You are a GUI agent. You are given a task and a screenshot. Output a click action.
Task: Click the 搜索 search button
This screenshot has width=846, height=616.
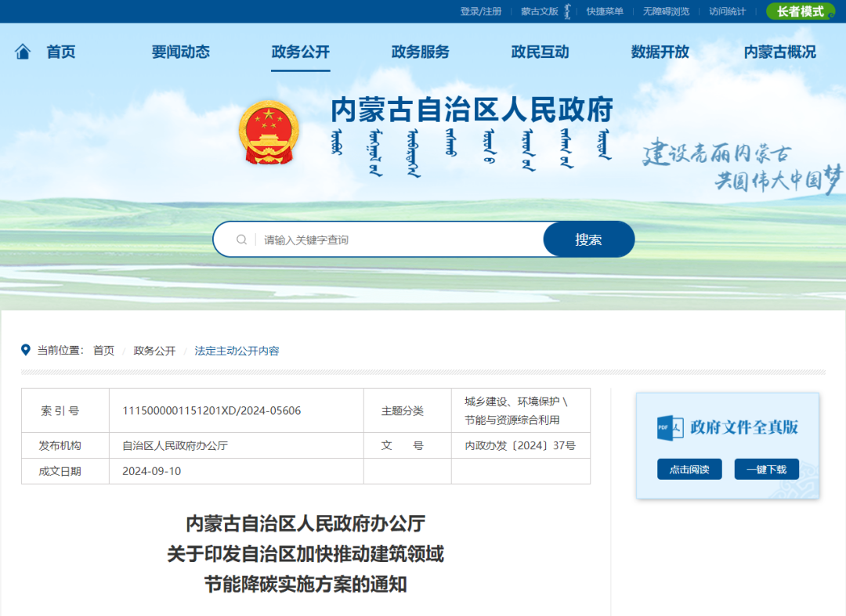click(589, 239)
